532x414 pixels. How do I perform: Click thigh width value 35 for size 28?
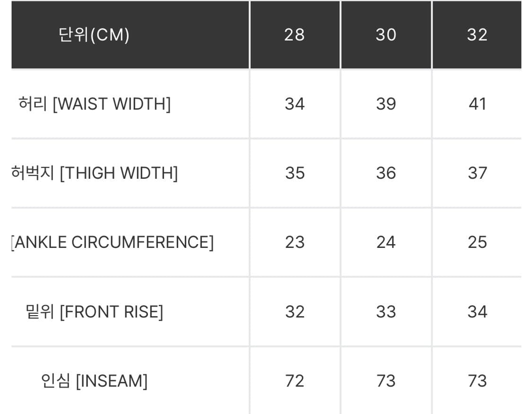click(295, 173)
